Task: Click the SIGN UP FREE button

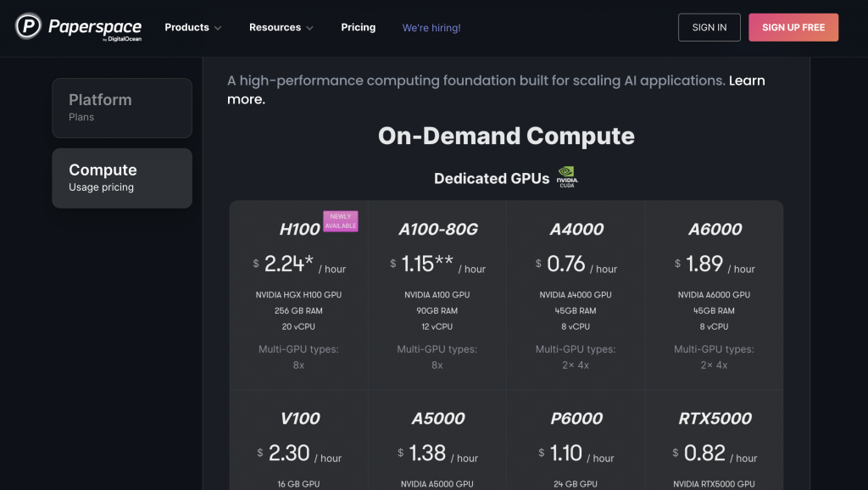Action: [x=793, y=27]
